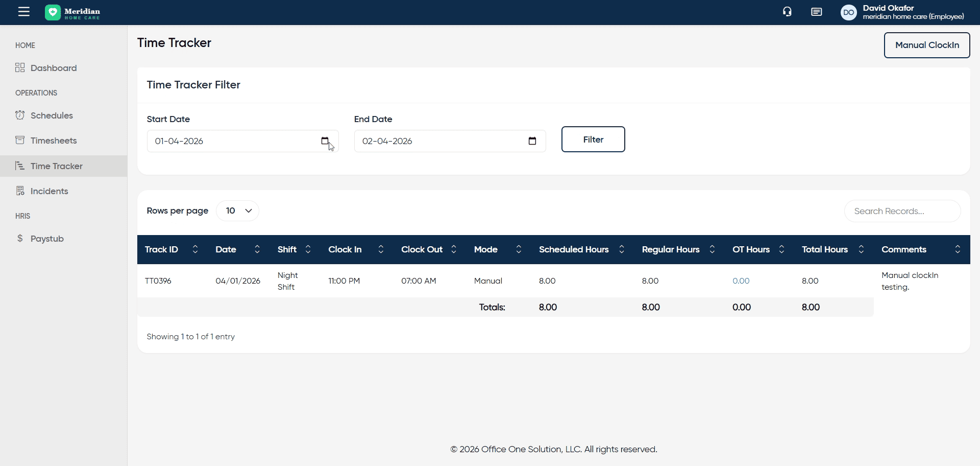
Task: Focus the Search Records field
Action: (x=902, y=211)
